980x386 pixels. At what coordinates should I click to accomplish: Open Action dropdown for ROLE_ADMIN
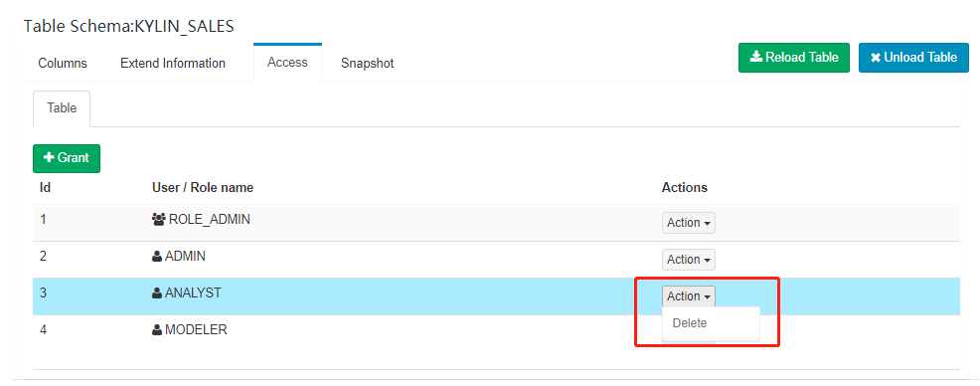click(x=688, y=223)
